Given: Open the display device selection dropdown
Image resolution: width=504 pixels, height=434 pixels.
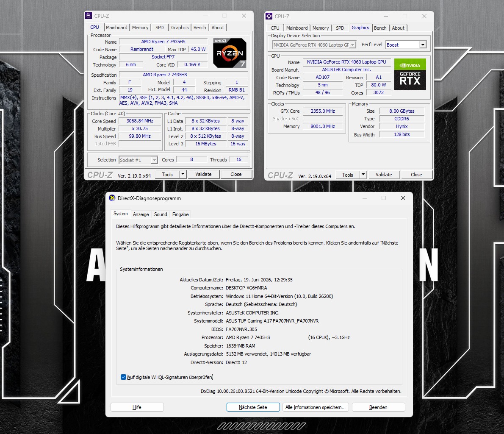Looking at the screenshot, I should [314, 45].
